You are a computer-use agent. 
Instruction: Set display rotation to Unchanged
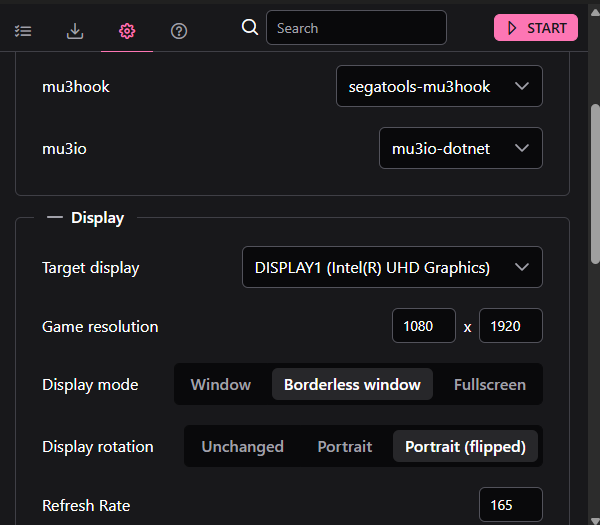(x=242, y=446)
